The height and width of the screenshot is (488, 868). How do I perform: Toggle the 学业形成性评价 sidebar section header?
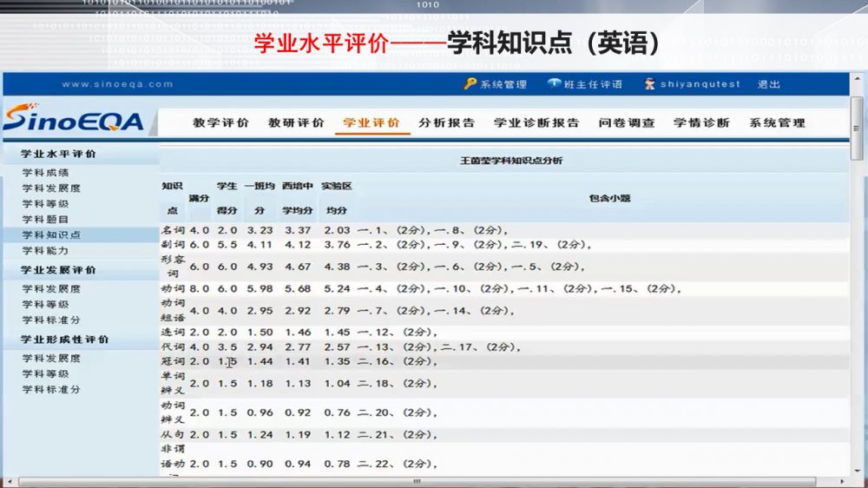click(x=65, y=340)
